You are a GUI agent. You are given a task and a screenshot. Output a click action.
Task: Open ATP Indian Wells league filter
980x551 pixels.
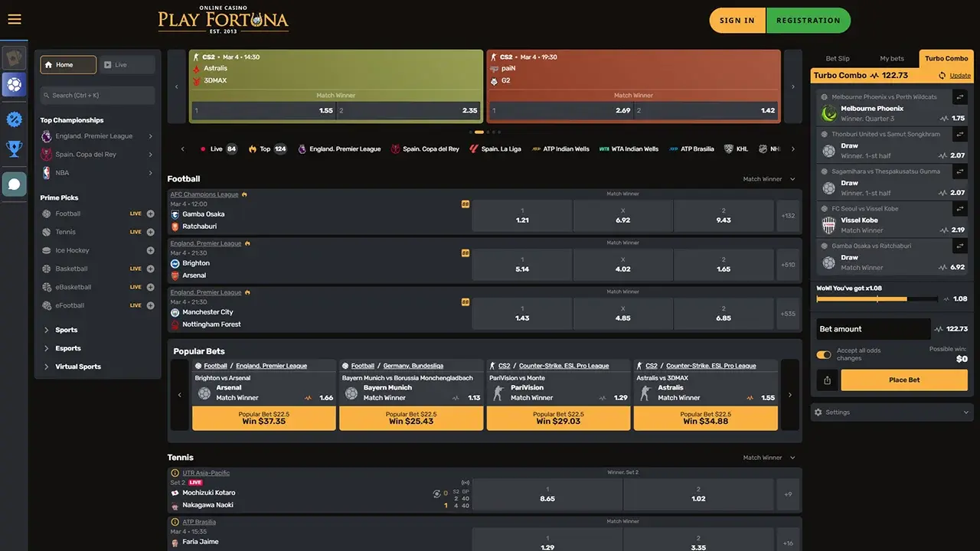[560, 149]
